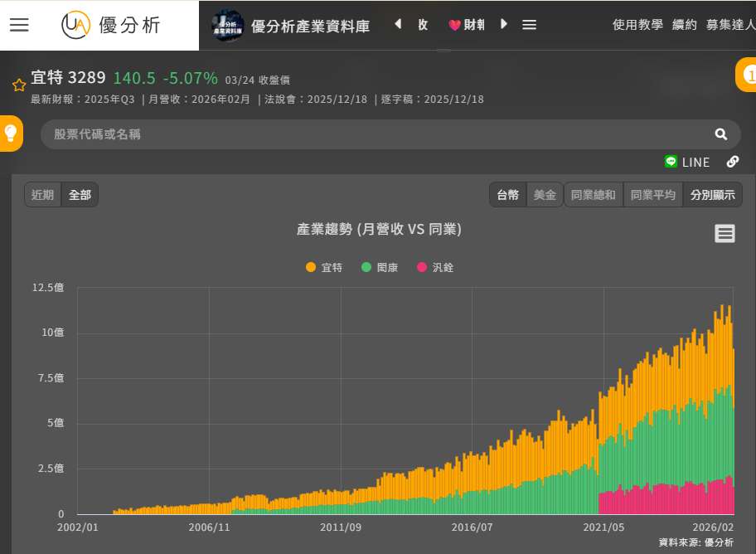This screenshot has height=554, width=756.
Task: Switch the chart range to 近期
Action: 43,195
